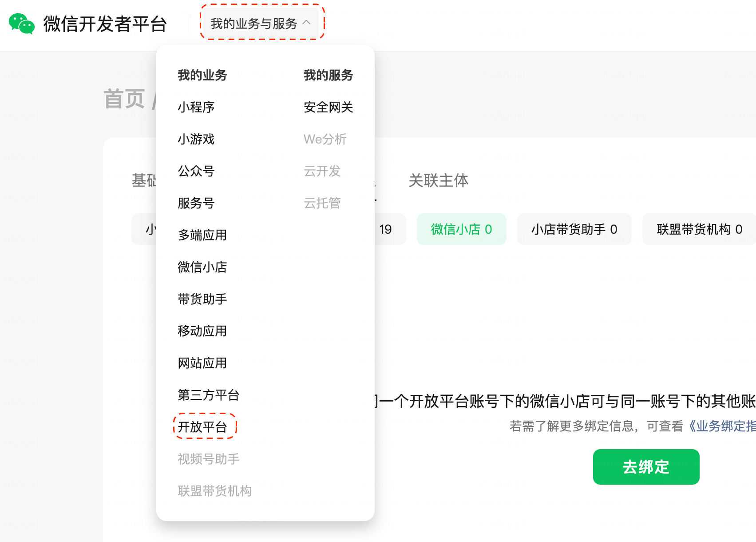Open 多端应用 menu item
The width and height of the screenshot is (756, 542).
click(x=202, y=235)
